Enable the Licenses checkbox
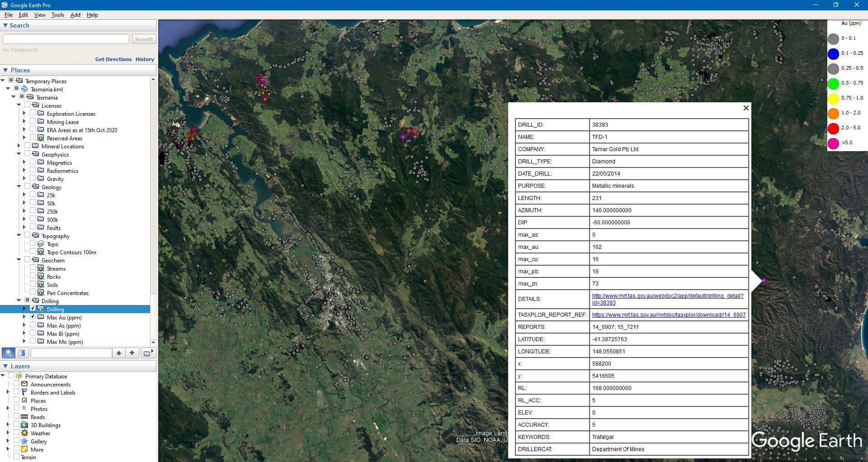Viewport: 868px width, 462px height. click(28, 105)
